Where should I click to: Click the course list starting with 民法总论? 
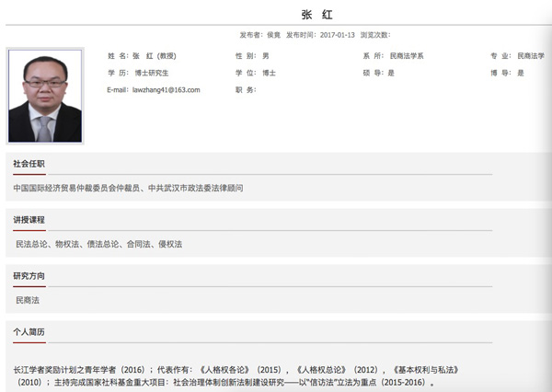tap(98, 244)
